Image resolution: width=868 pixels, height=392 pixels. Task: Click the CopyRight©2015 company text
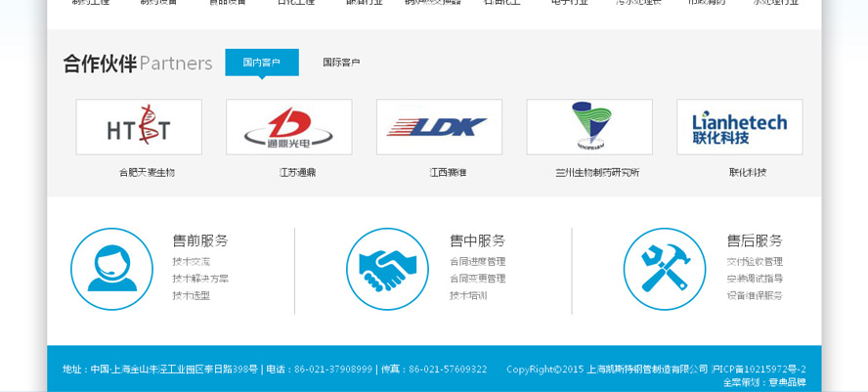coord(607,370)
